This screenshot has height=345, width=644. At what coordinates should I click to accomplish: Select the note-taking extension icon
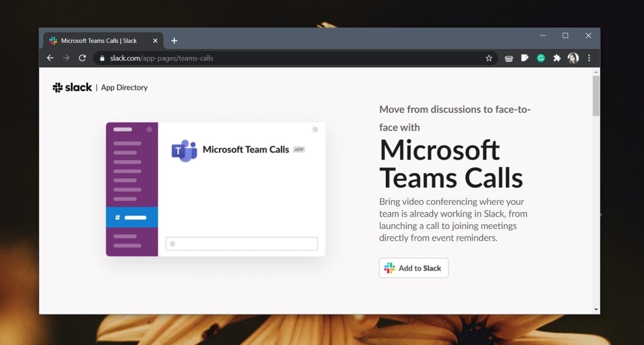524,57
